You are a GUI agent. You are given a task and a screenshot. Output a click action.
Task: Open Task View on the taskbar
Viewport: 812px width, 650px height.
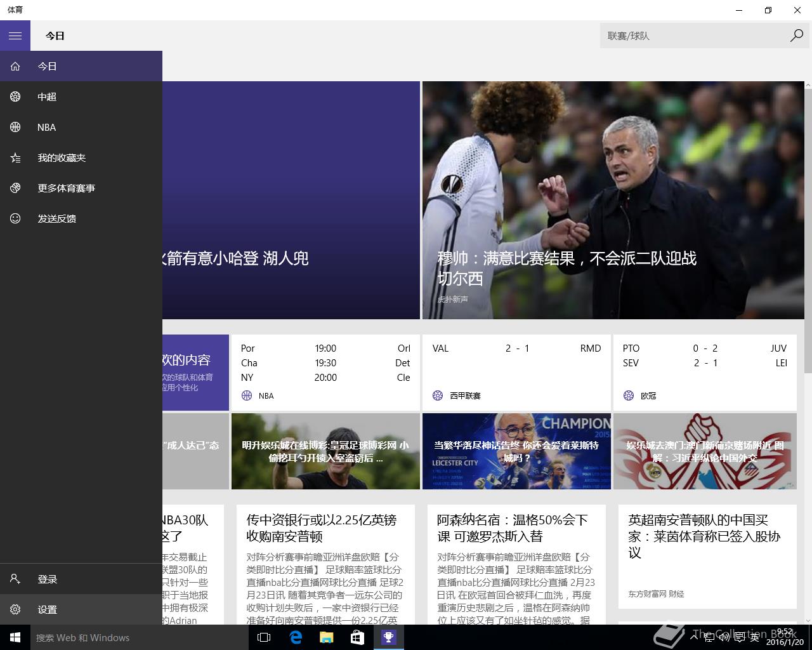[x=264, y=637]
